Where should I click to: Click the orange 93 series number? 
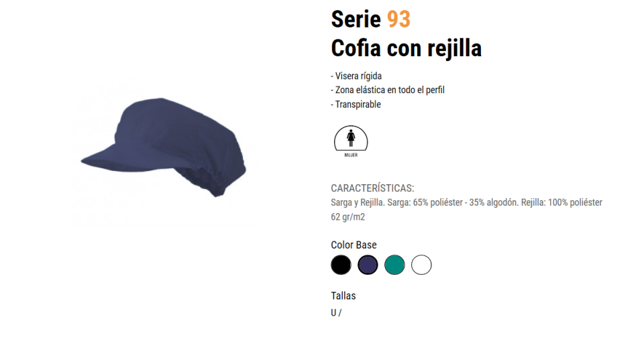(x=398, y=19)
